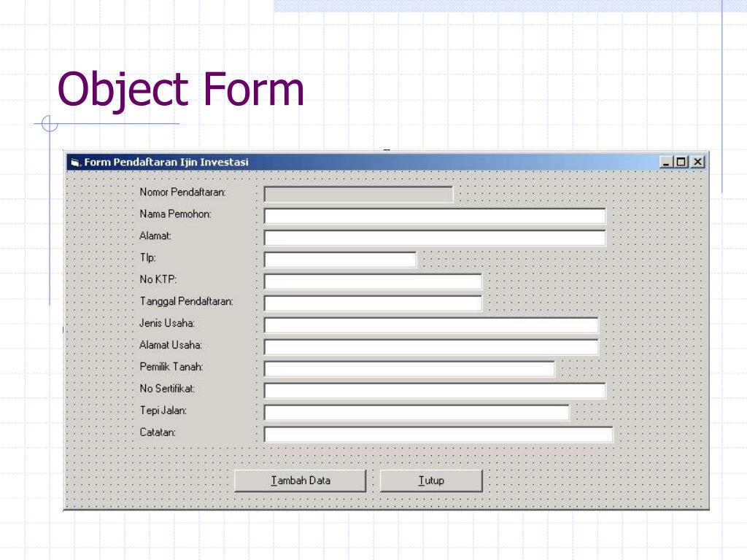Click the Tambah Data button
The width and height of the screenshot is (747, 560).
point(300,481)
